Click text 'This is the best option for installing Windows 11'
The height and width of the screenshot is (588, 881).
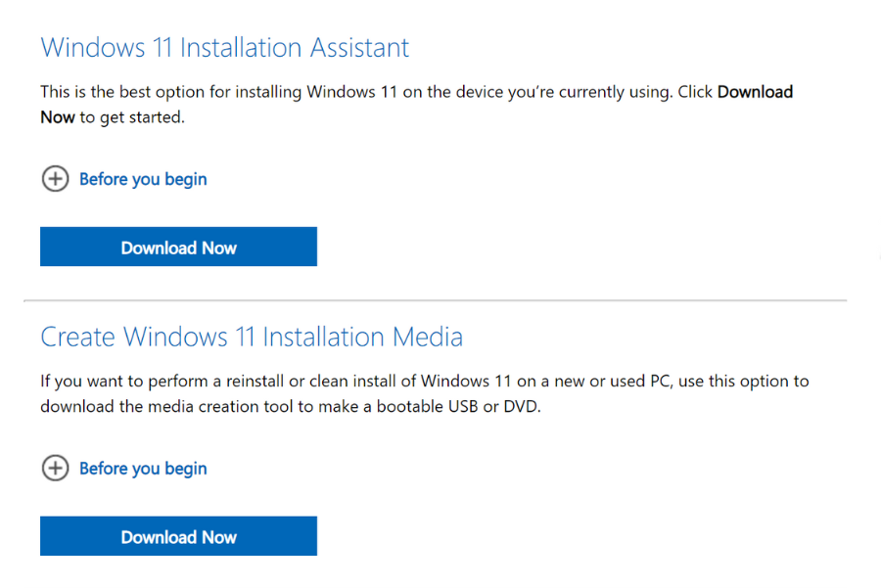tap(218, 92)
